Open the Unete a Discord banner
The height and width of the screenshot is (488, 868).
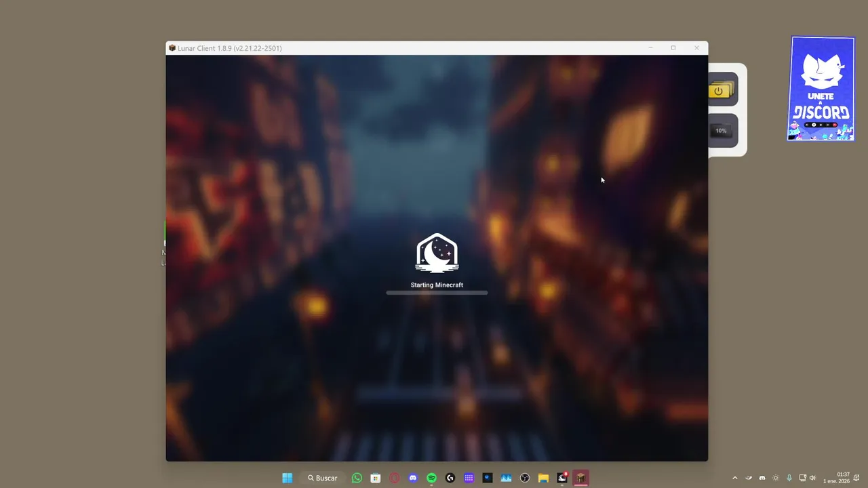click(821, 89)
